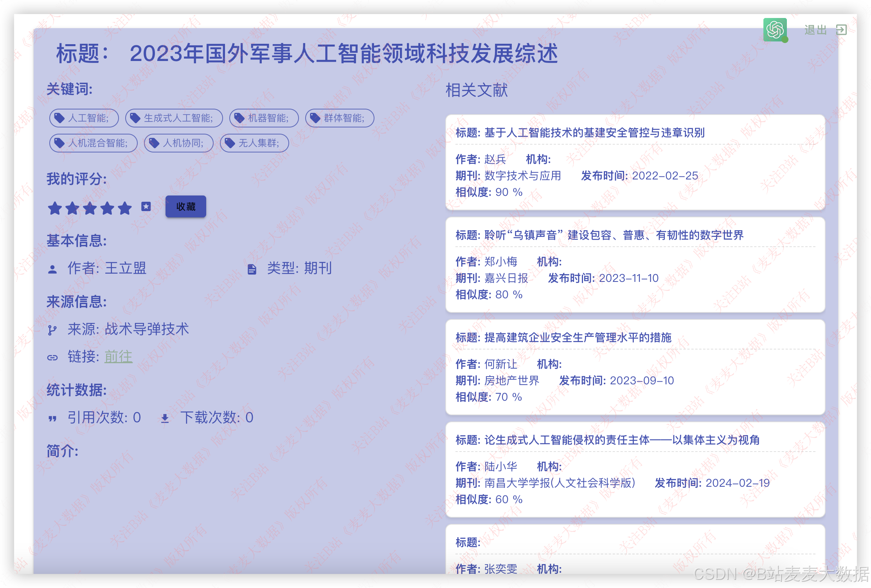This screenshot has width=871, height=588.
Task: Open related paper 论生成式人工智能侵权的责任主体
Action: point(621,440)
